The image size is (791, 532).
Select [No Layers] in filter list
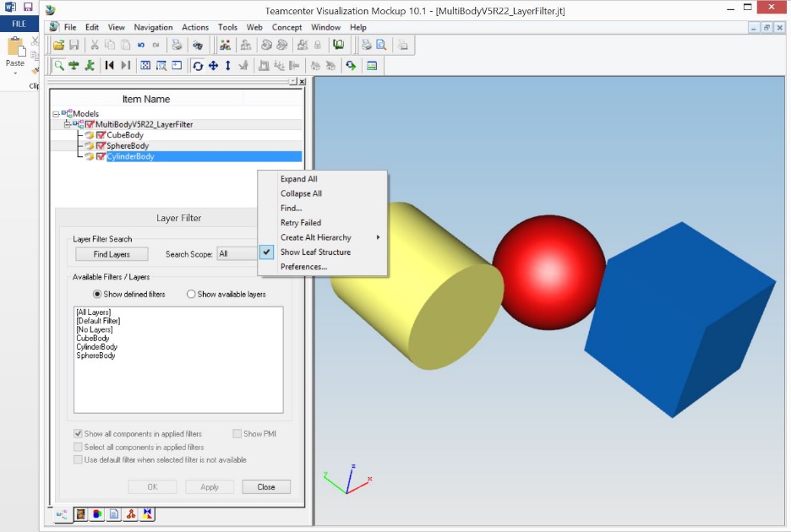(95, 329)
